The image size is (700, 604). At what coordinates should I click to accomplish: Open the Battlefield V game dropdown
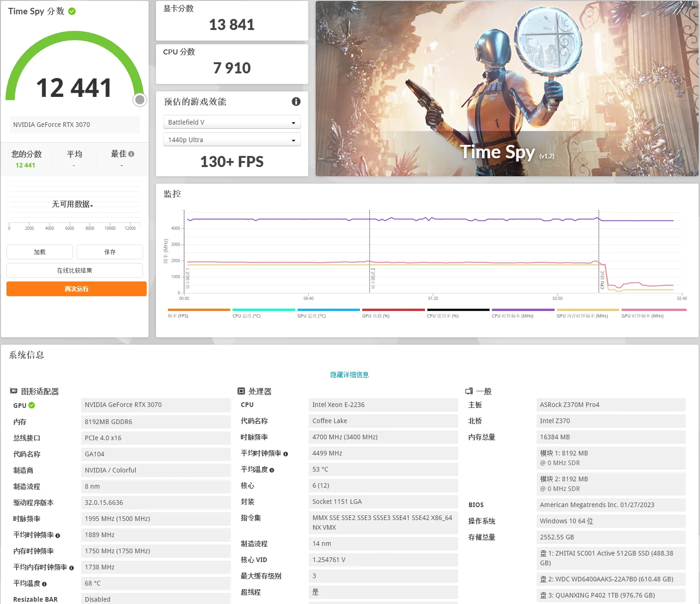232,122
